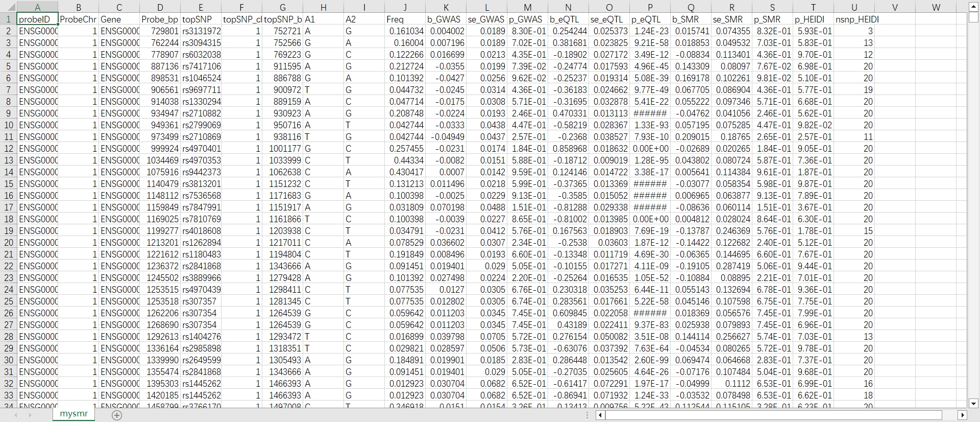Click the next sheet navigation arrow
Screen dimensions: 980x422
30,415
